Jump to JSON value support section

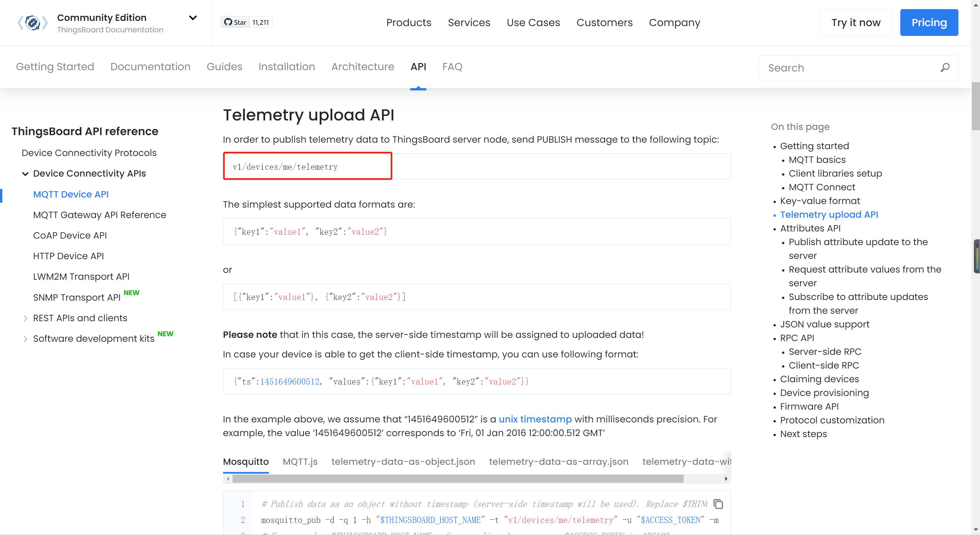(825, 324)
